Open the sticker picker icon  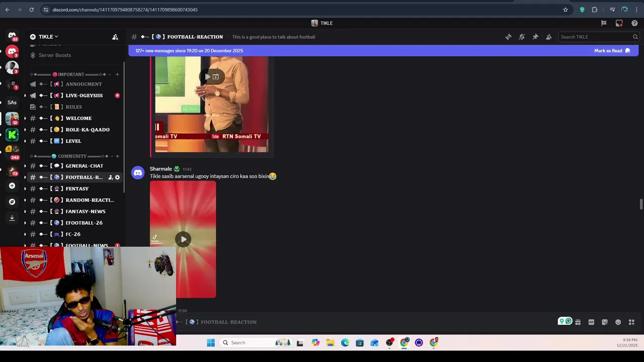coord(605,322)
